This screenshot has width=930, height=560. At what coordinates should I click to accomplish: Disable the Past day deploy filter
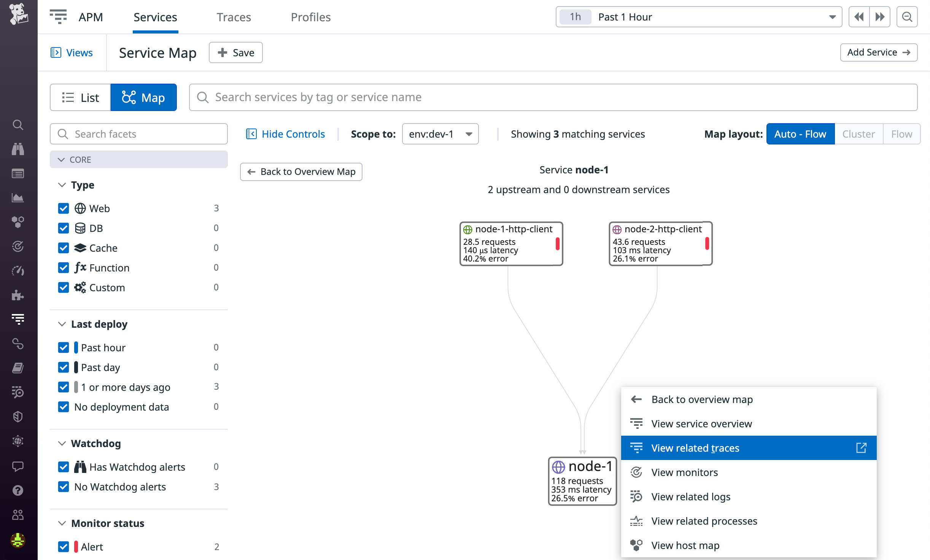[63, 367]
